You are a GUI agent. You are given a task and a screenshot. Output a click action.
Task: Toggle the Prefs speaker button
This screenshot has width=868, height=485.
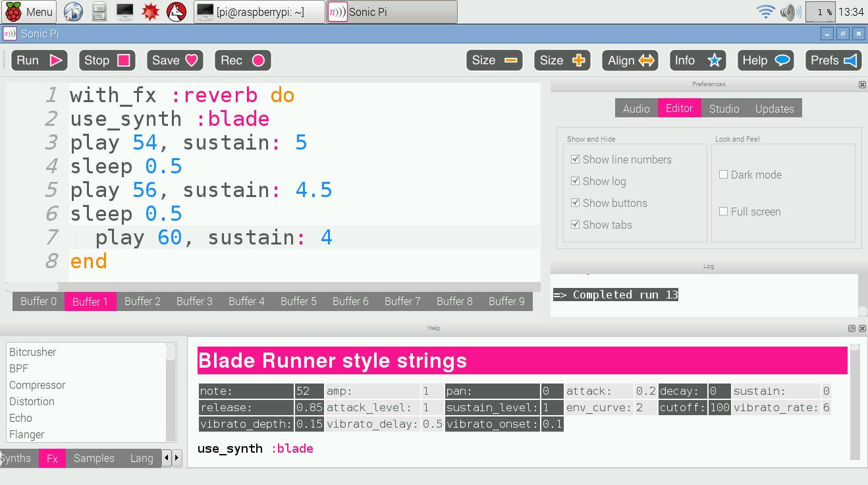click(834, 61)
